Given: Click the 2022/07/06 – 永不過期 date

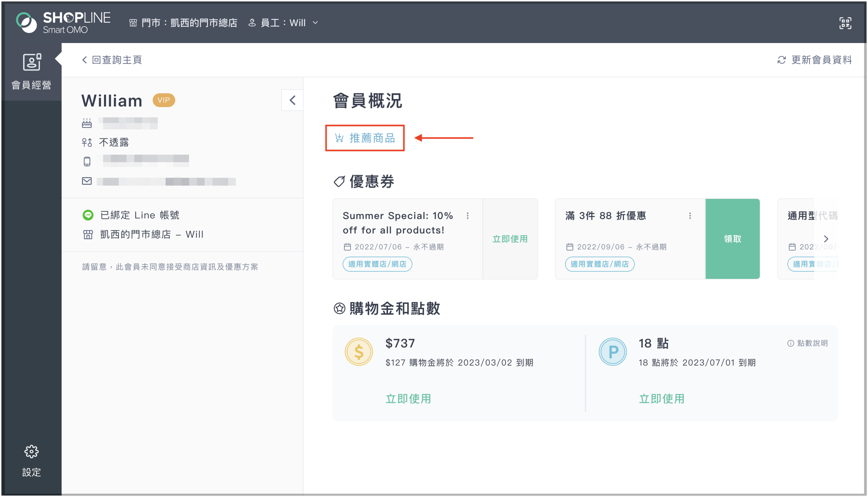Looking at the screenshot, I should (x=399, y=247).
